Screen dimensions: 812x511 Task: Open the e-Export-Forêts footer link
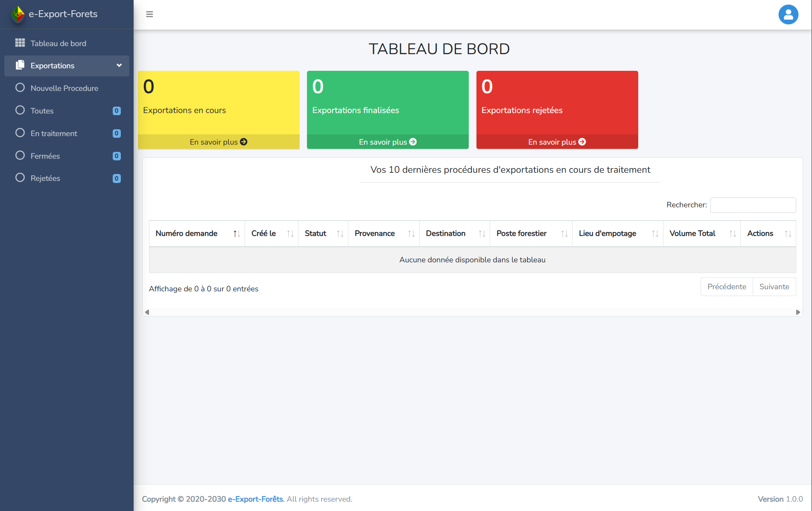pyautogui.click(x=255, y=499)
